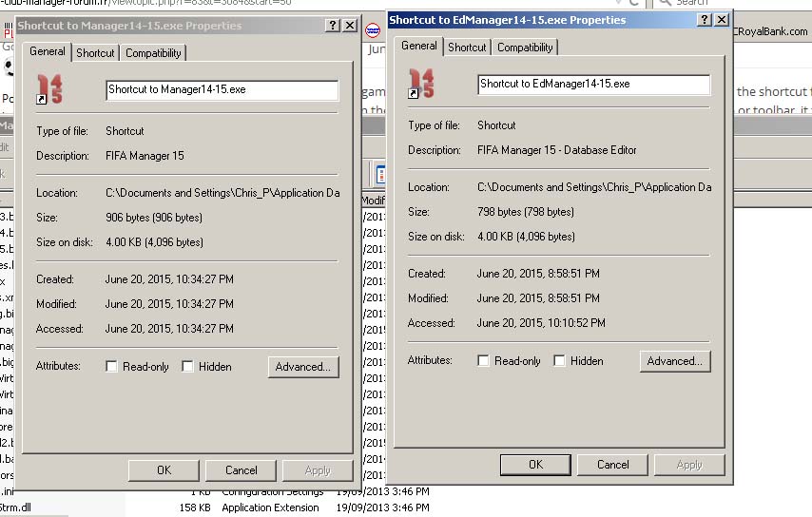Click Apply in EdManager14-15 Properties dialog
The height and width of the screenshot is (517, 812).
[x=689, y=465]
